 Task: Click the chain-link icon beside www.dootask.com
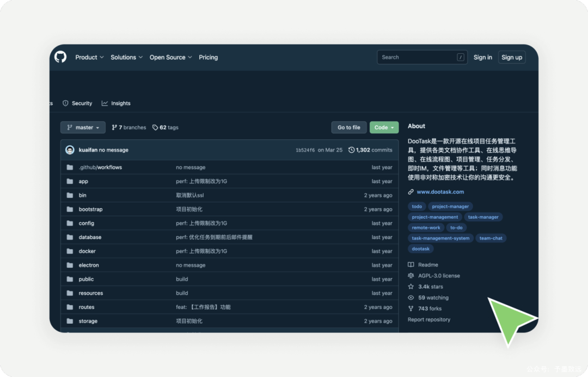411,191
